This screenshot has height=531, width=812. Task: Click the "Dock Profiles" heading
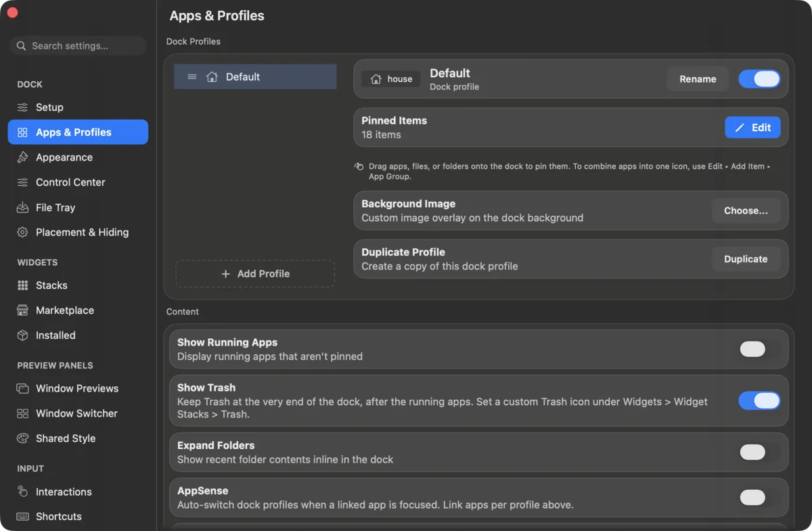[x=194, y=41]
